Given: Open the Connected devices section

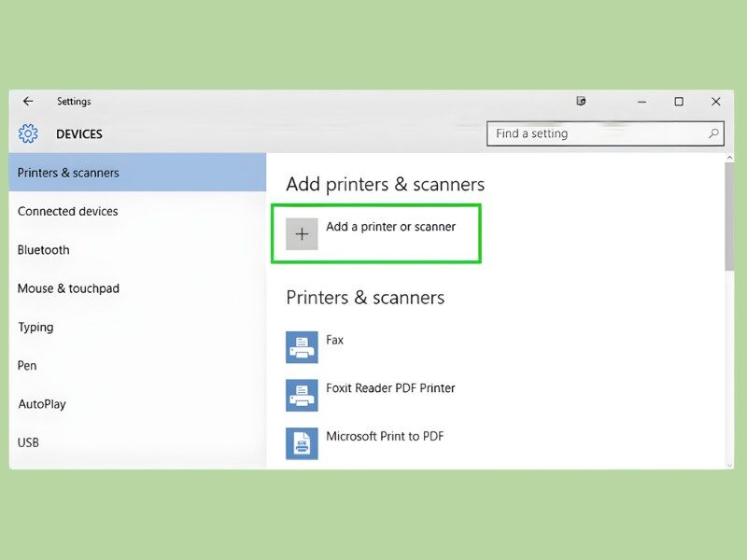Looking at the screenshot, I should (68, 212).
